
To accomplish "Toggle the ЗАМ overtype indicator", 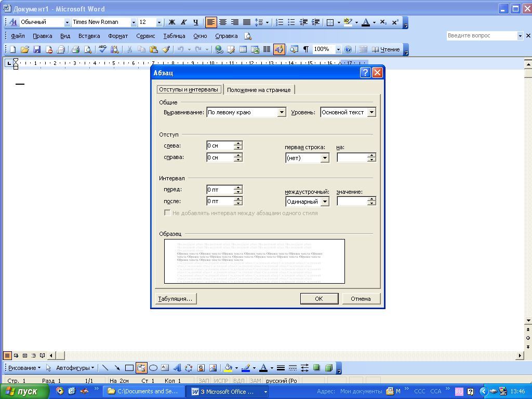I will pyautogui.click(x=256, y=381).
